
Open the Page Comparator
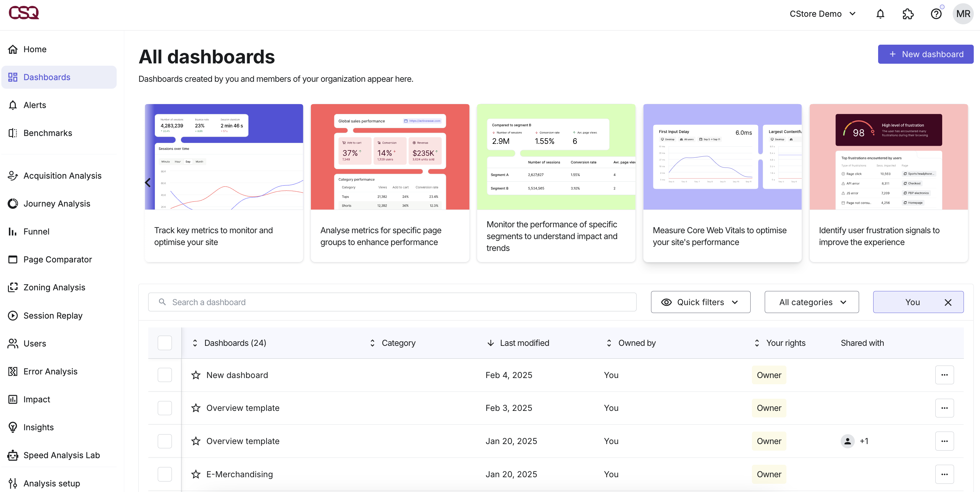(58, 259)
